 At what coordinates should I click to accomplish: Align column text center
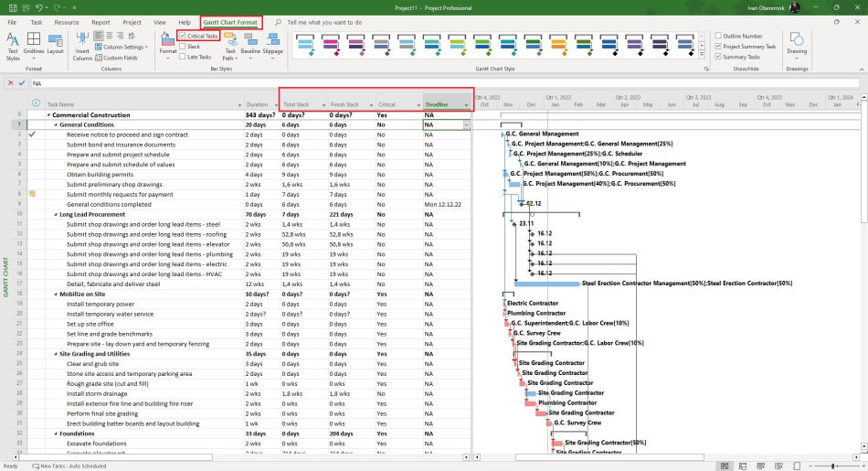pyautogui.click(x=109, y=36)
